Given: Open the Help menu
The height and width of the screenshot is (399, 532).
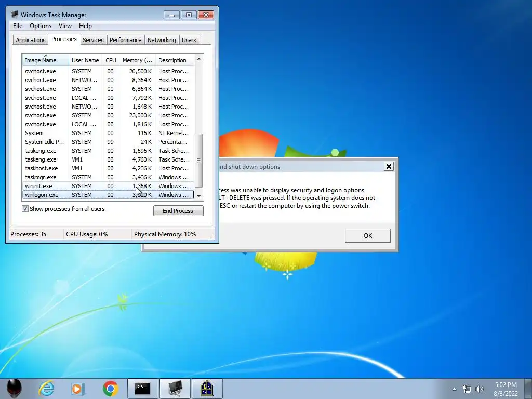Looking at the screenshot, I should click(x=85, y=26).
